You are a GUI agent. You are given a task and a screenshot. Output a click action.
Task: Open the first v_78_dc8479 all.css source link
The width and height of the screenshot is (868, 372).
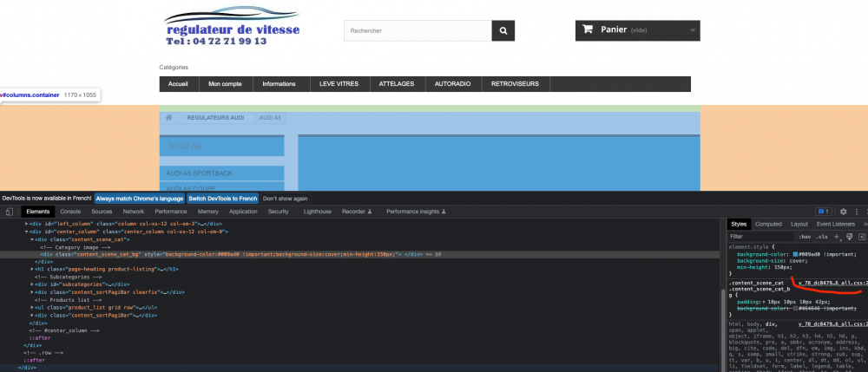point(832,283)
